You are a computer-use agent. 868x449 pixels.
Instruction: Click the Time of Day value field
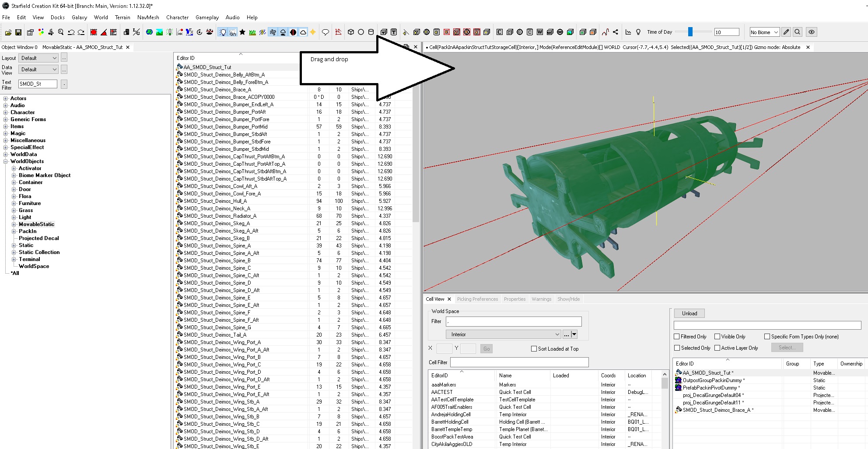tap(726, 32)
